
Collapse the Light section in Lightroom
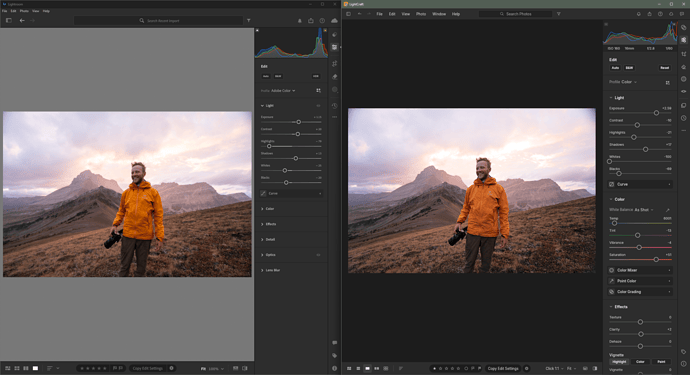click(262, 106)
